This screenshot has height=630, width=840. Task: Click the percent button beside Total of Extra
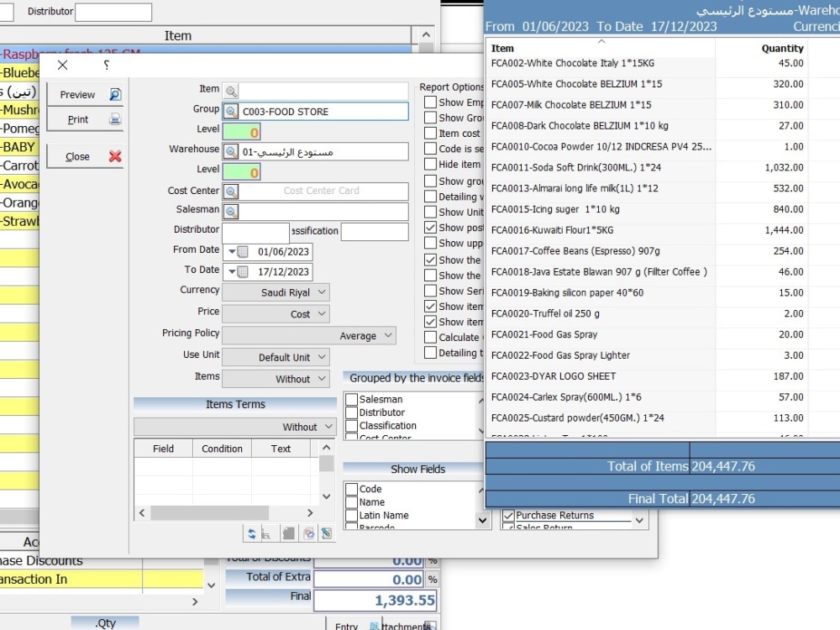(433, 579)
